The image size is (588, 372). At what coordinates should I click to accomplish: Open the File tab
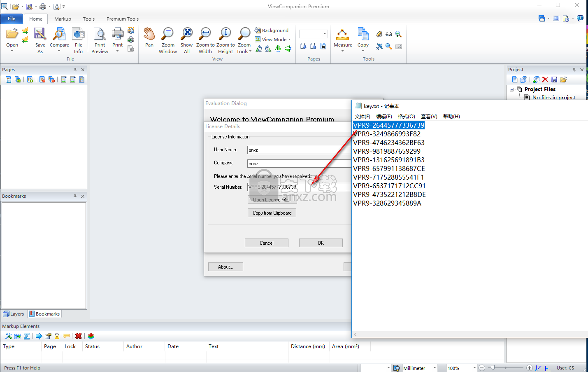click(12, 19)
